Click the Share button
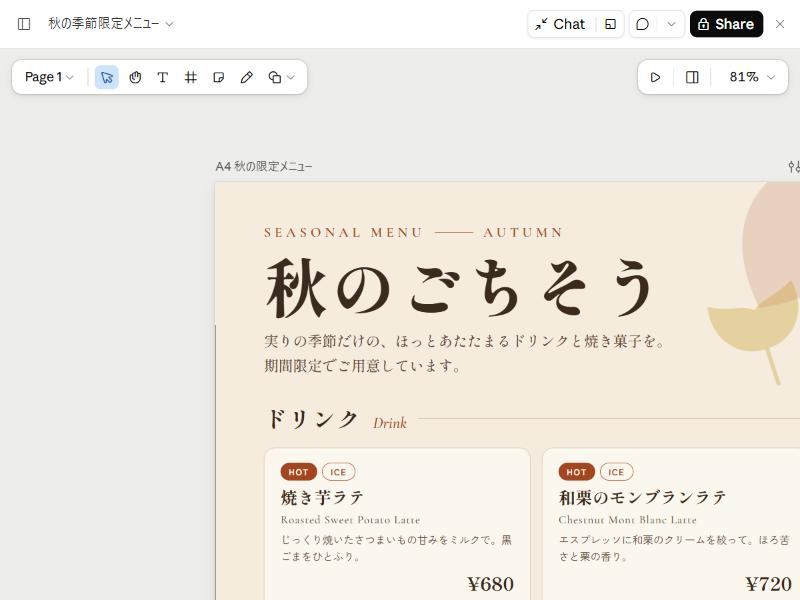The height and width of the screenshot is (600, 800). click(726, 24)
